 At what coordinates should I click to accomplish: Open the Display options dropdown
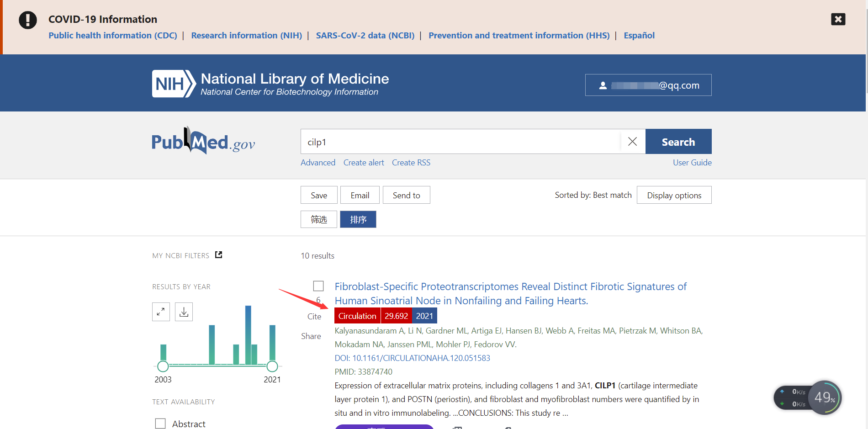point(674,195)
